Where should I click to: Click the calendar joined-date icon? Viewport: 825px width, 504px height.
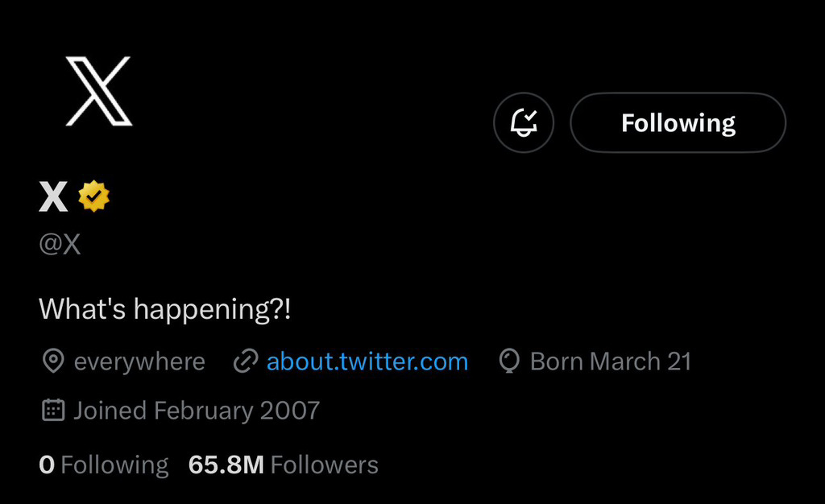(52, 410)
